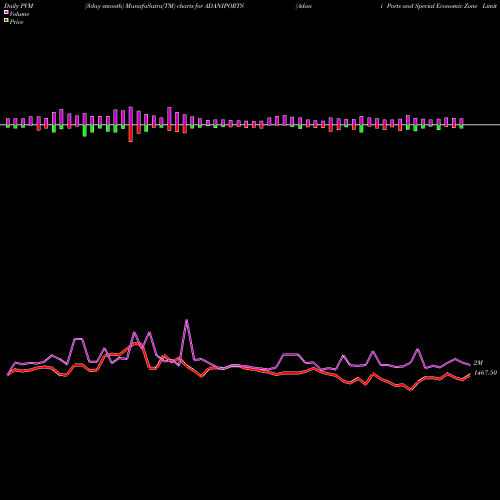Viewport: 500px width, 500px height.
Task: Select the Price legend label
Action: click(x=16, y=22)
